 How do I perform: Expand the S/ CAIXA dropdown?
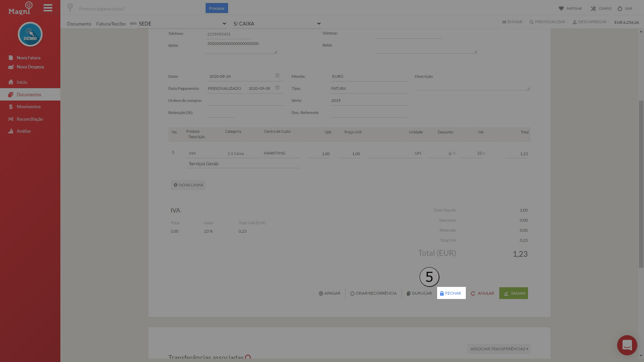[x=277, y=23]
